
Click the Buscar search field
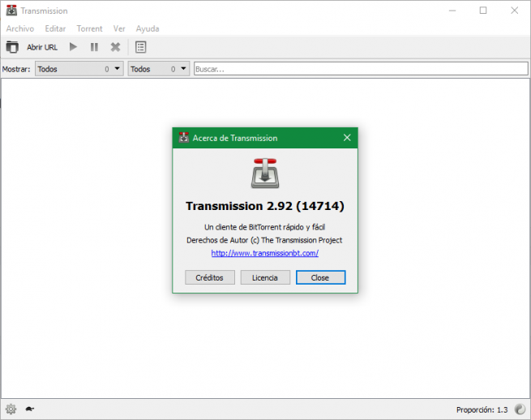coord(361,69)
